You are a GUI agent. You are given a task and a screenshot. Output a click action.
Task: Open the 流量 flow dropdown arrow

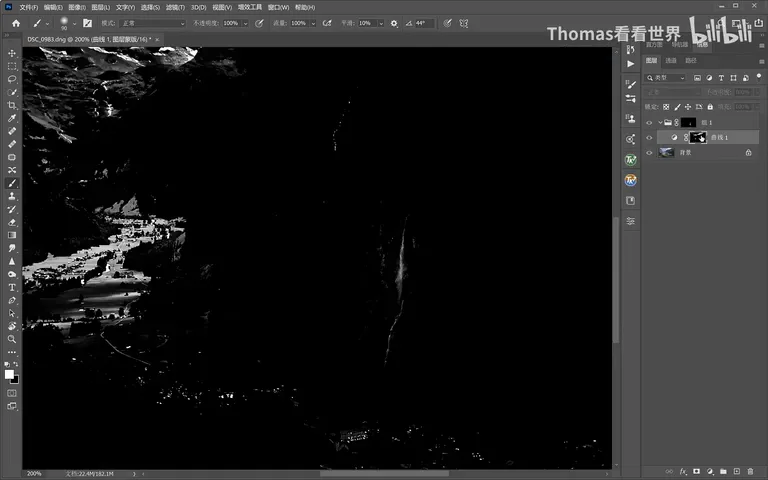[313, 24]
